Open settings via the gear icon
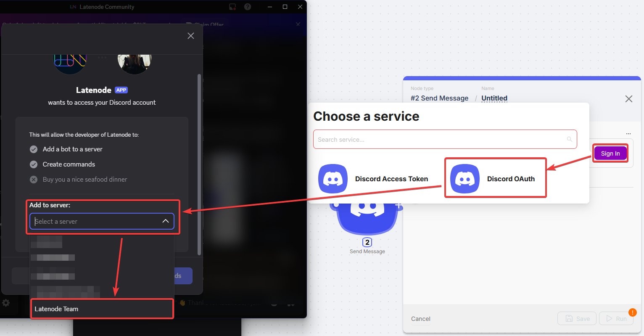The height and width of the screenshot is (336, 644). pyautogui.click(x=7, y=302)
